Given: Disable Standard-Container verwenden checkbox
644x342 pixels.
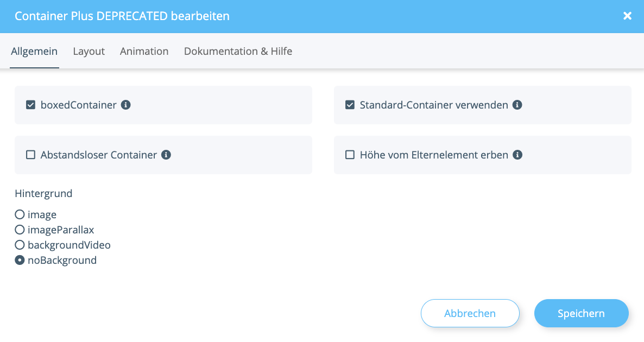Looking at the screenshot, I should tap(350, 105).
